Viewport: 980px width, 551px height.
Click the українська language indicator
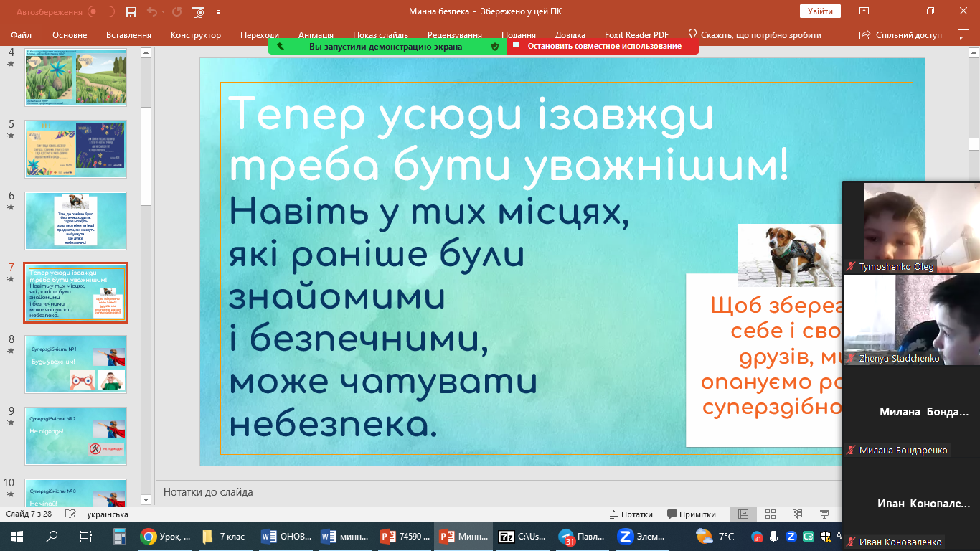point(108,514)
